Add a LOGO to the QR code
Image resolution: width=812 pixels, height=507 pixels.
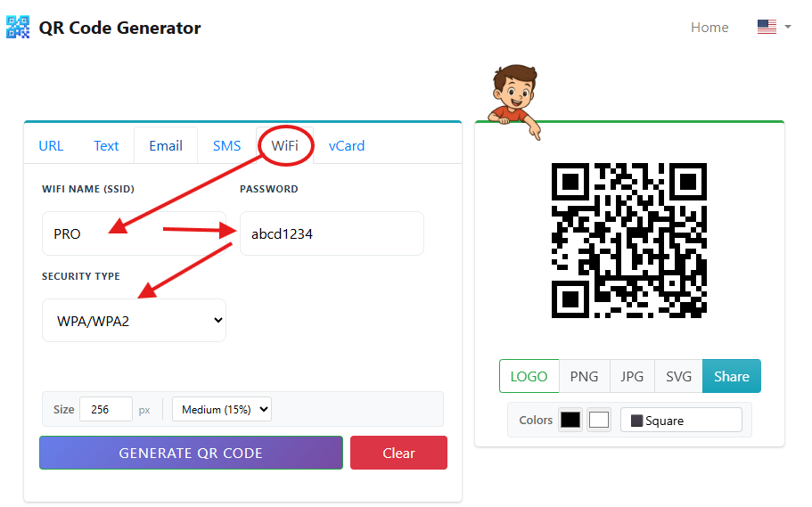pos(529,376)
